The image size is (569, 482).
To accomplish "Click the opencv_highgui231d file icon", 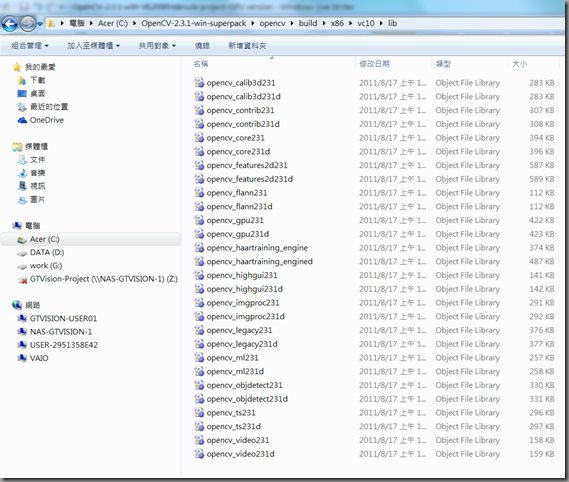I will tap(199, 289).
